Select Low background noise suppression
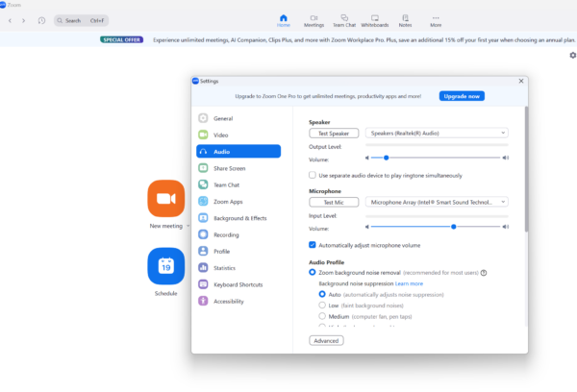This screenshot has height=392, width=577. (323, 305)
